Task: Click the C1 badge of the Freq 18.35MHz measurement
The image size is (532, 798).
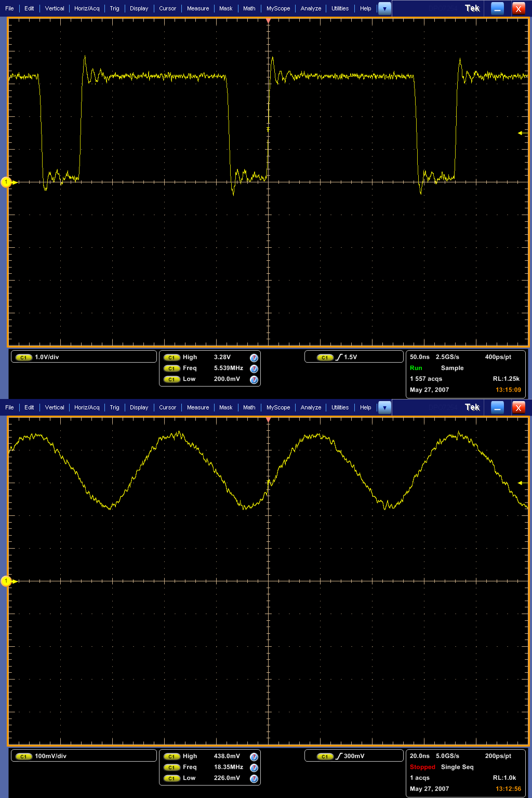Action: tap(171, 767)
